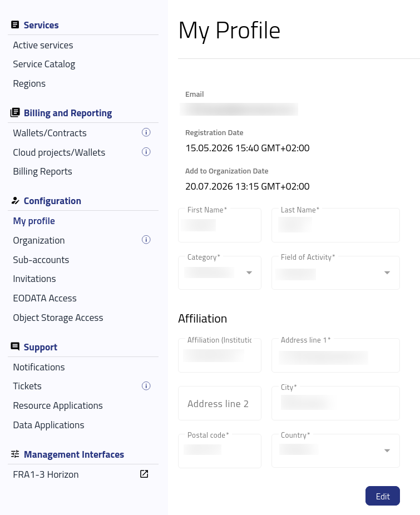View Notifications
420x515 pixels.
39,367
